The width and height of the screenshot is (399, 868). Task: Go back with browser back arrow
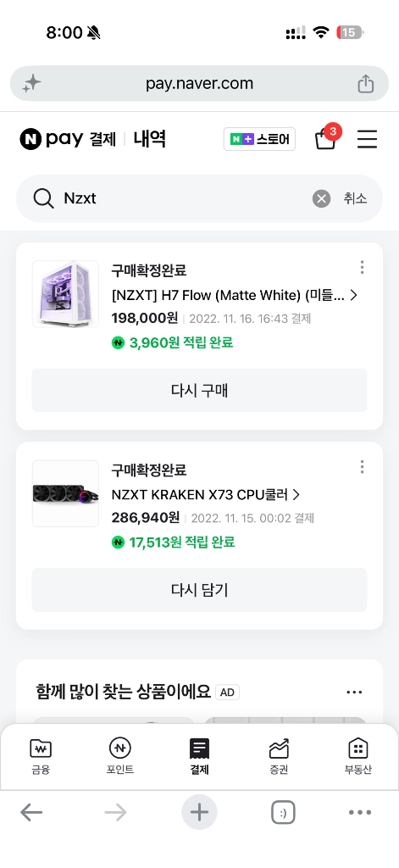point(31,812)
